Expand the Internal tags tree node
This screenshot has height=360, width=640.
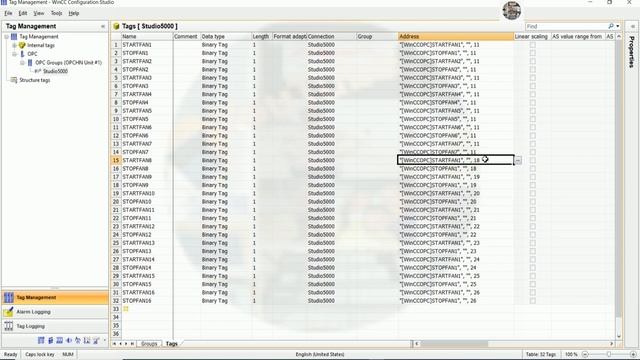point(14,45)
